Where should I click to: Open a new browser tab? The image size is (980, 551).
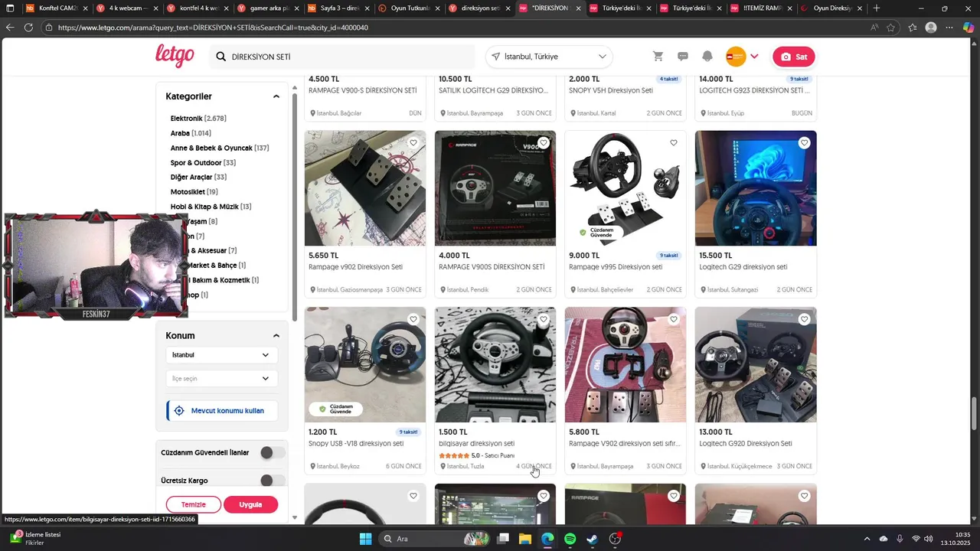pos(877,8)
